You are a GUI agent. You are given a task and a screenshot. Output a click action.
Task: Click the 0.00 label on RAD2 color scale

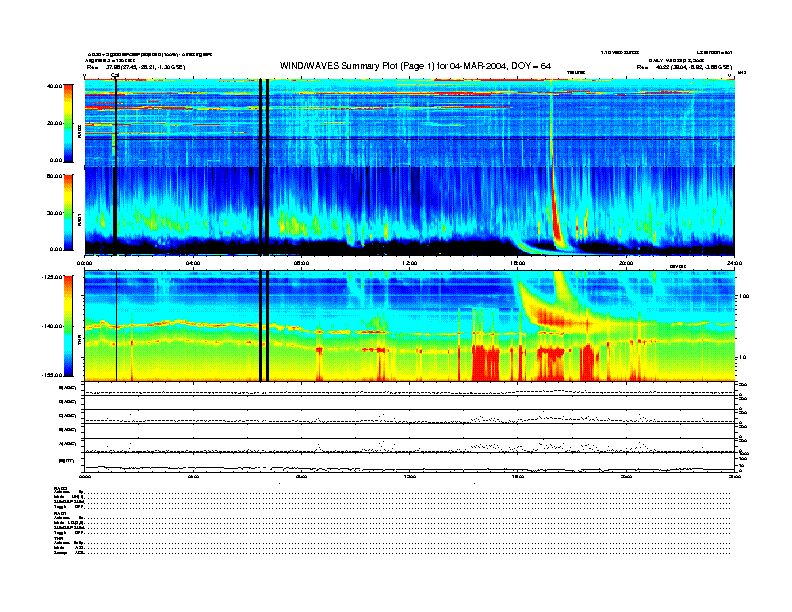pyautogui.click(x=55, y=160)
